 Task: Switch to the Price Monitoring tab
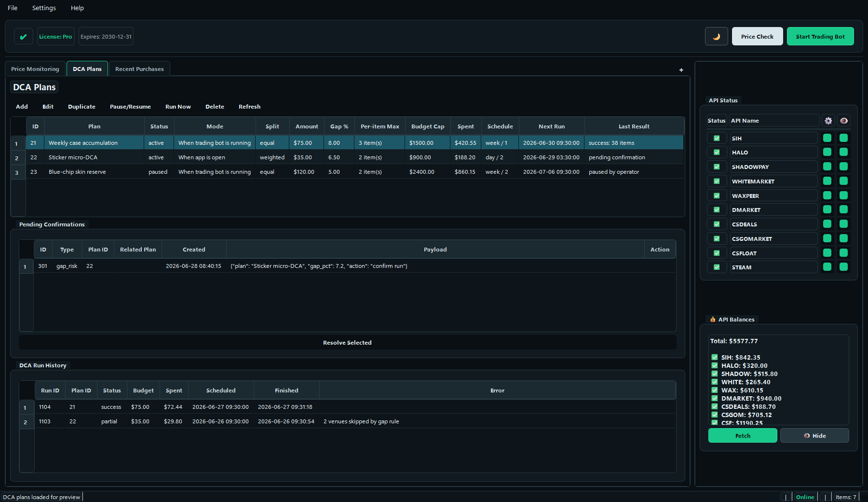pyautogui.click(x=35, y=69)
